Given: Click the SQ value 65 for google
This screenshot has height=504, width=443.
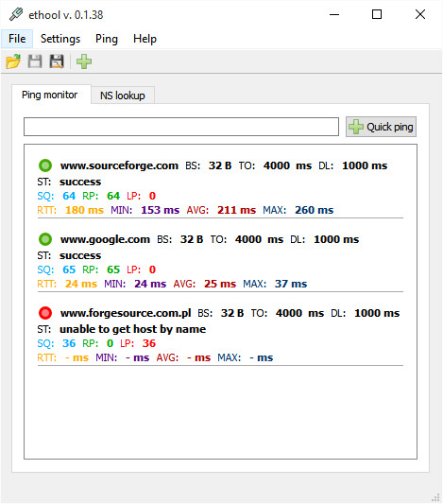Looking at the screenshot, I should pos(69,269).
